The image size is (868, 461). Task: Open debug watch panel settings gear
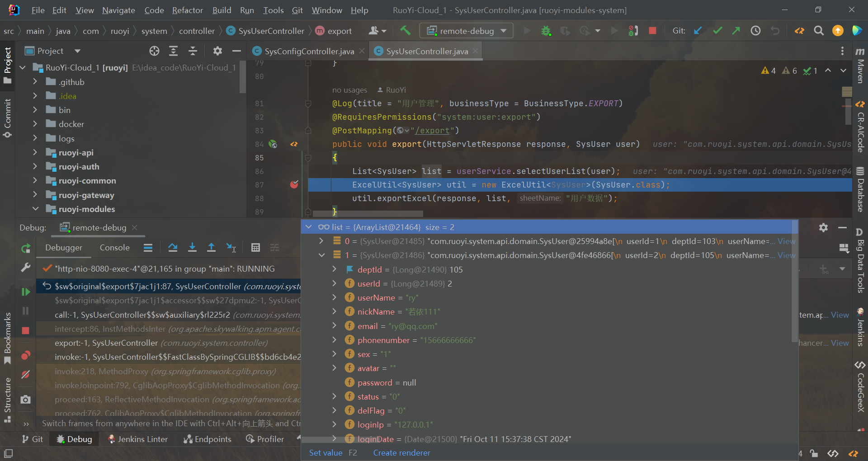point(823,227)
